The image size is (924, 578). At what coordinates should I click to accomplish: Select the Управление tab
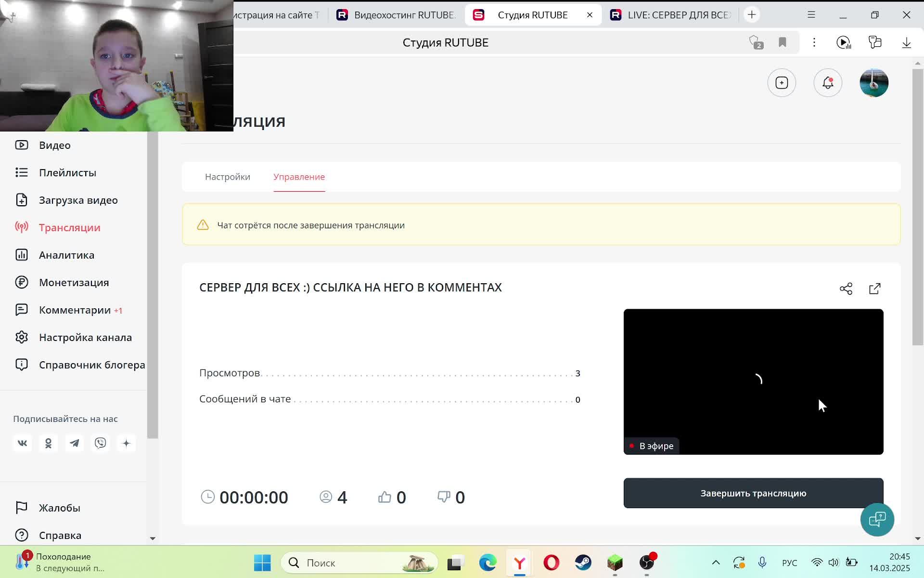click(299, 177)
